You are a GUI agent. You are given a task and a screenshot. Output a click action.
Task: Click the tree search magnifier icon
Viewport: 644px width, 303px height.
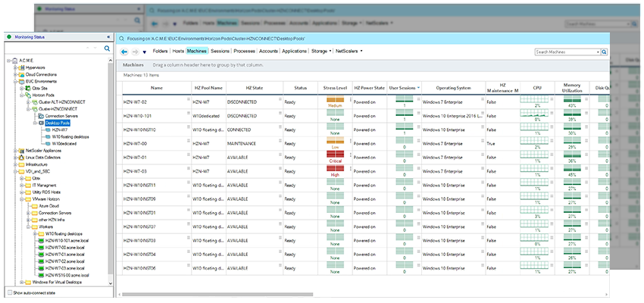pos(107,48)
